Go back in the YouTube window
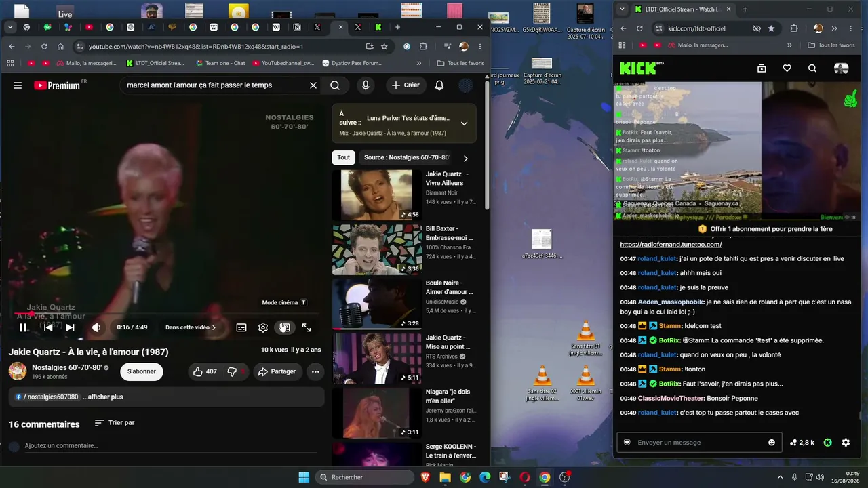 coord(12,47)
